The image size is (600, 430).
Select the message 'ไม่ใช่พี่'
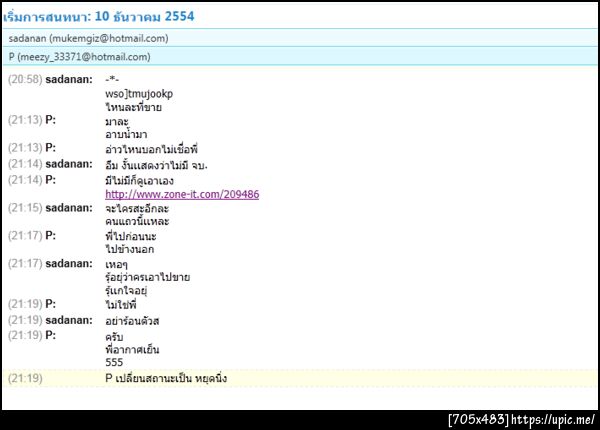tap(121, 305)
